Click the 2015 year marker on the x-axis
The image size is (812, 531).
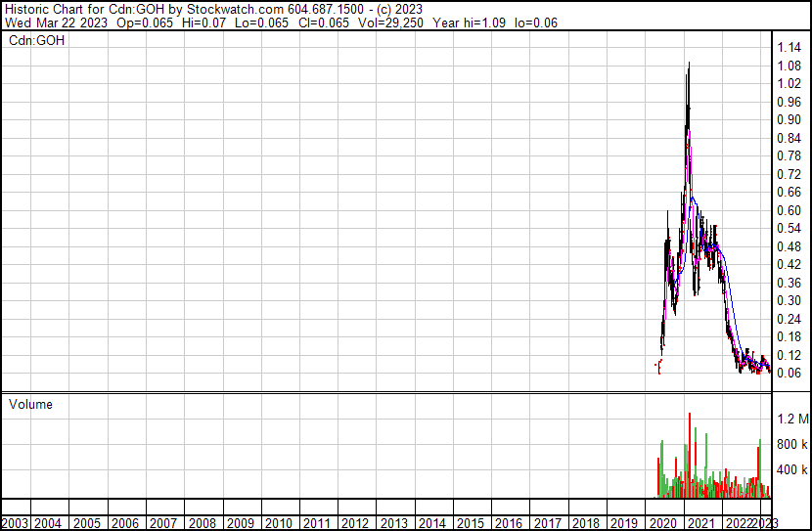coord(471,523)
